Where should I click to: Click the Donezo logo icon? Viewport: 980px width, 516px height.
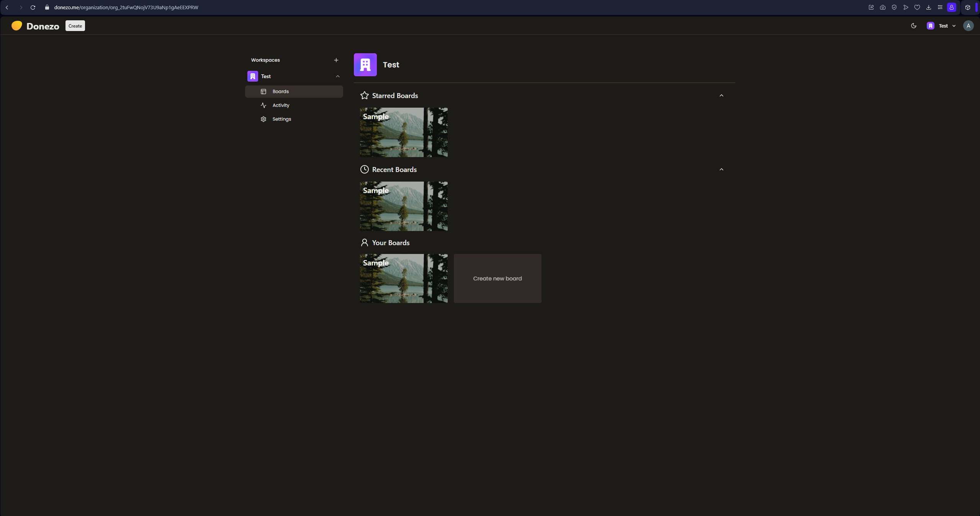click(x=16, y=26)
